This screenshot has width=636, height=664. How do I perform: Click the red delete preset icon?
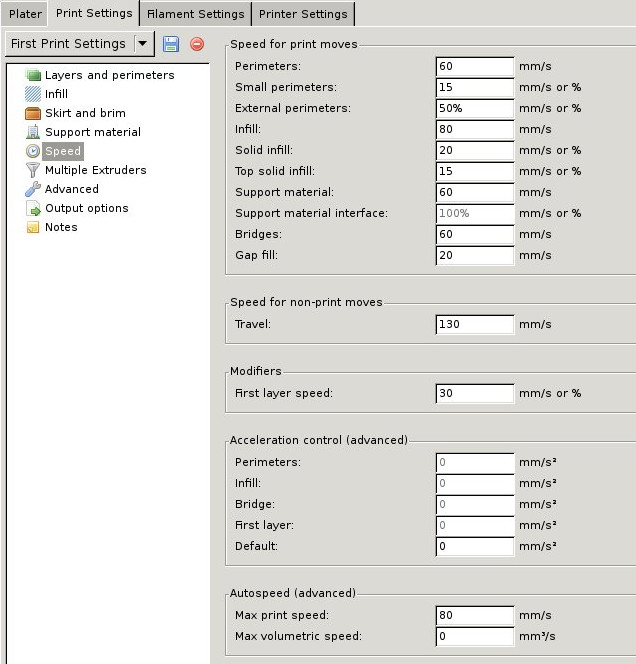pos(197,44)
